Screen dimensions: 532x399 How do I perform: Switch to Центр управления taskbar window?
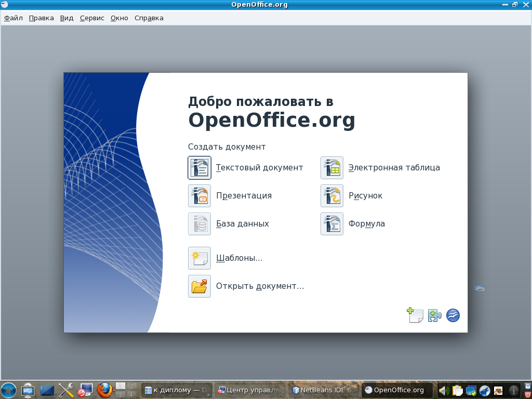250,391
